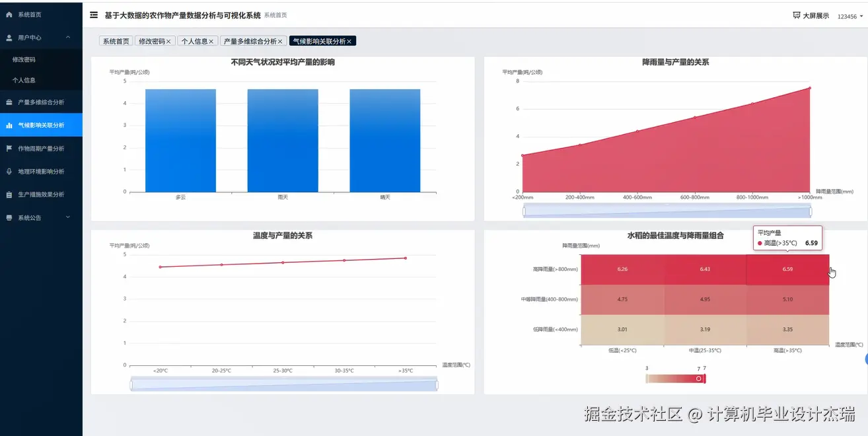Viewport: 868px width, 436px height.
Task: Click the 25-30°C data point on temperature line
Action: [x=283, y=262]
